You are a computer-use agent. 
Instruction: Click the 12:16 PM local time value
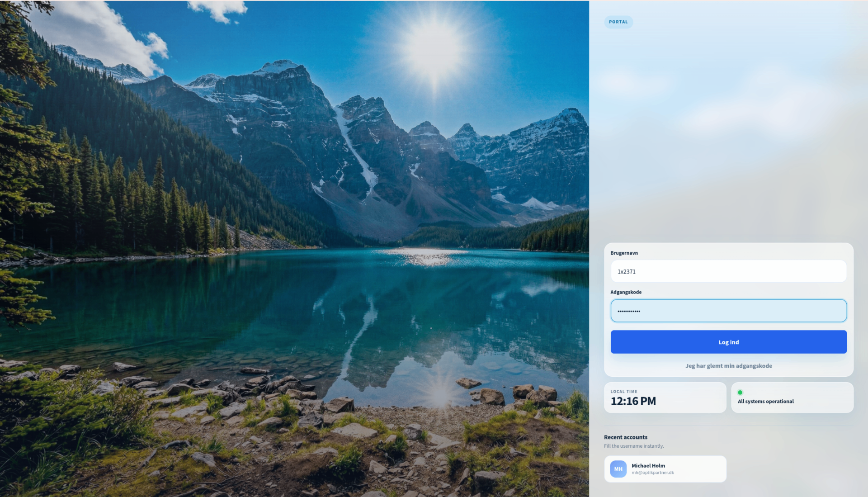pyautogui.click(x=633, y=401)
